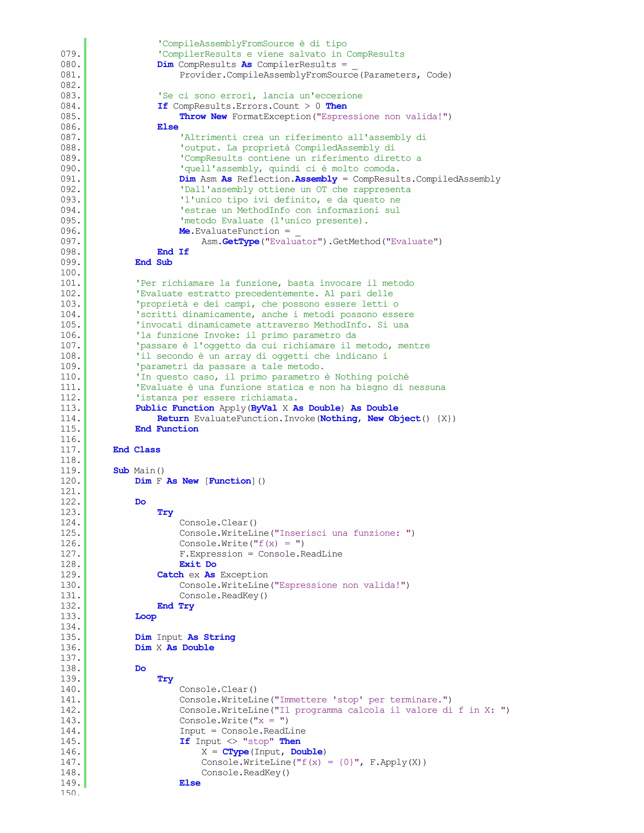Click 'Dim Input As String' line

(x=186, y=637)
